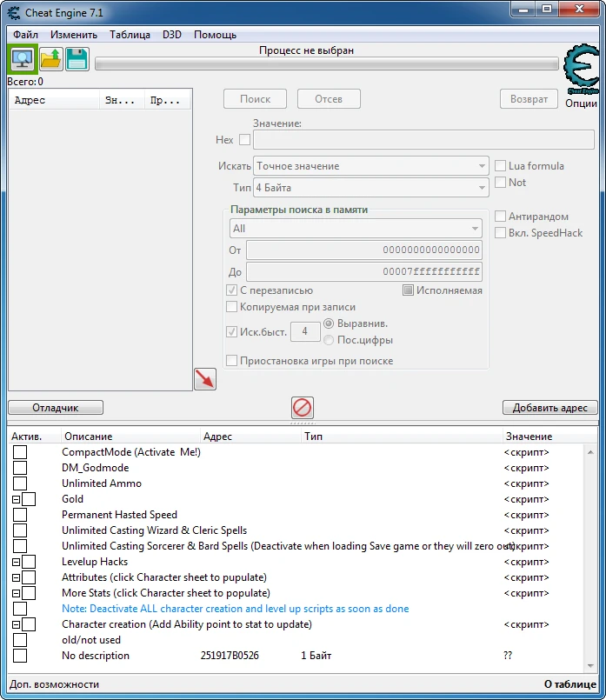Toggle Исполняемая checkbox
606x700 pixels.
(x=408, y=290)
